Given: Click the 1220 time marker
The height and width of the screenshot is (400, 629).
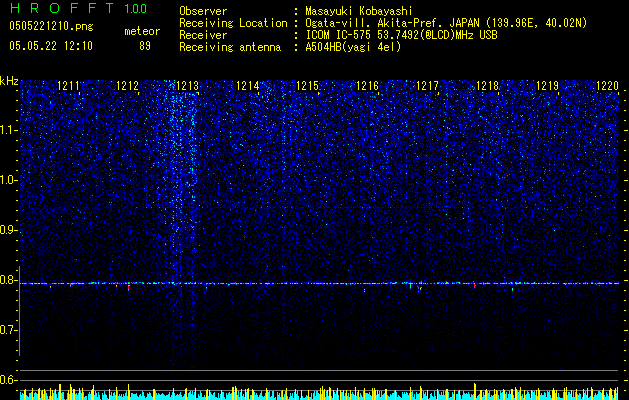Looking at the screenshot, I should (607, 85).
